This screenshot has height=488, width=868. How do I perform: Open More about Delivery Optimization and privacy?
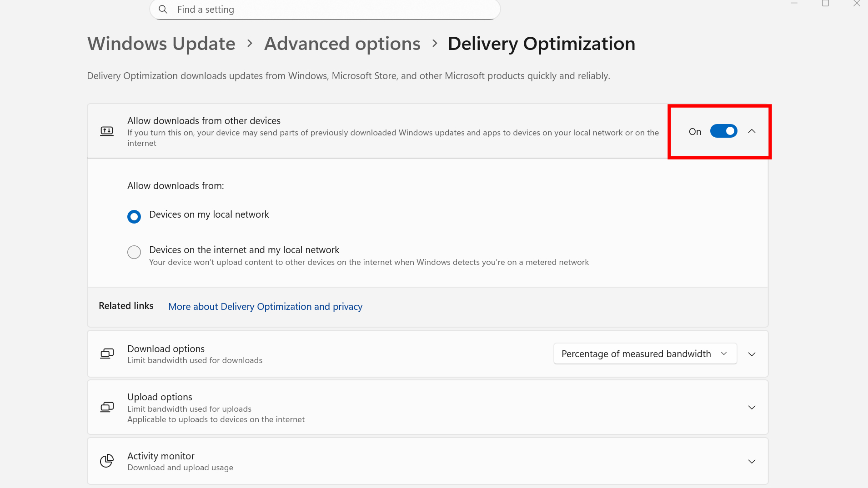click(x=265, y=306)
